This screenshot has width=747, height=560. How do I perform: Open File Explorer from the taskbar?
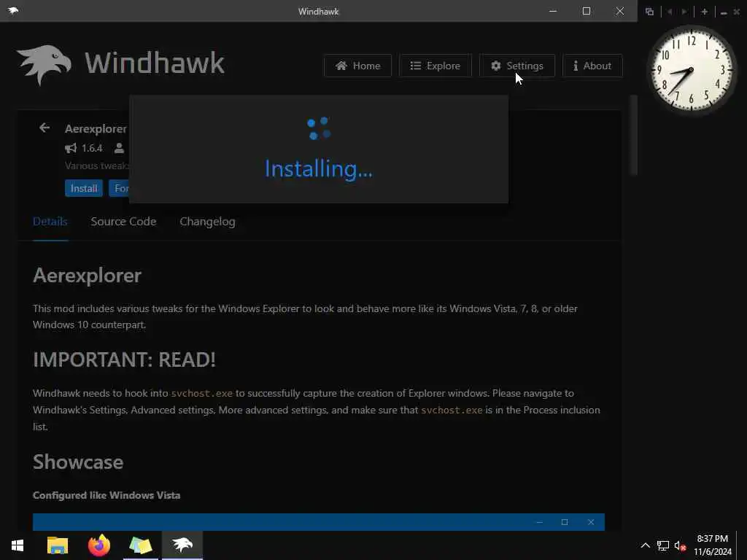[x=58, y=545]
